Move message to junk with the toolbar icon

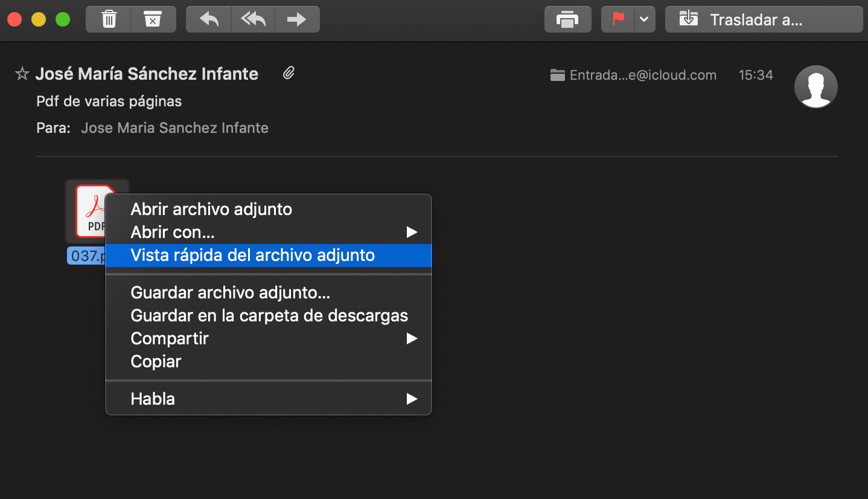click(154, 19)
